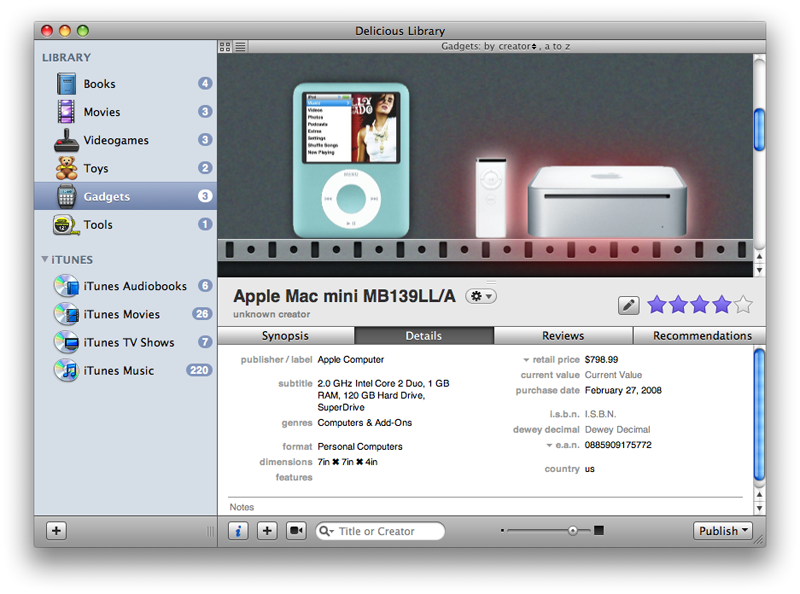Select the Gadgets shelf row
The width and height of the screenshot is (800, 594).
pos(126,196)
